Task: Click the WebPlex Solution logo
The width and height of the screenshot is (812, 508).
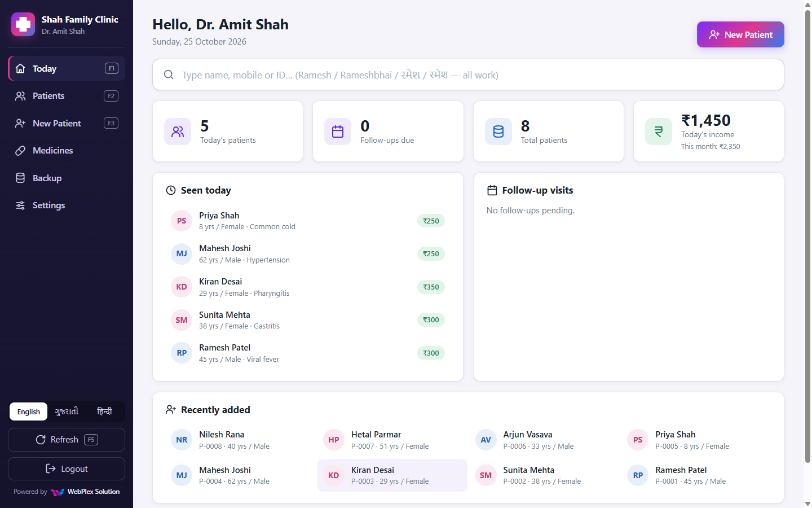Action: (x=58, y=492)
